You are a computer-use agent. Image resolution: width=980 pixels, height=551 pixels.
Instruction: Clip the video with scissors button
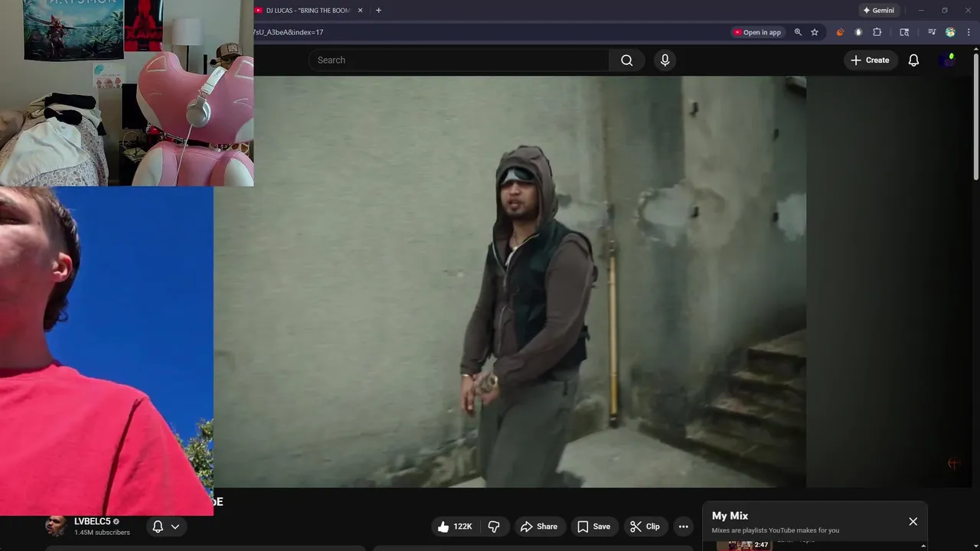(x=645, y=527)
